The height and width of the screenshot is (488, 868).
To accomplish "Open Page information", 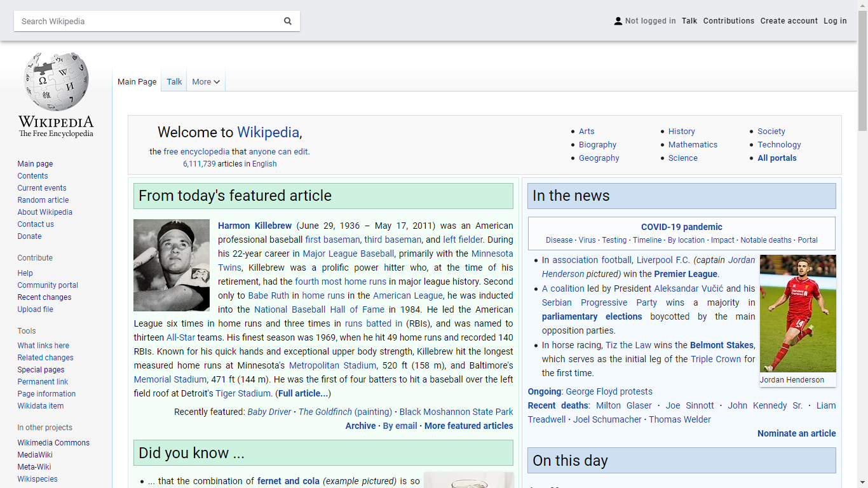I will pyautogui.click(x=46, y=394).
